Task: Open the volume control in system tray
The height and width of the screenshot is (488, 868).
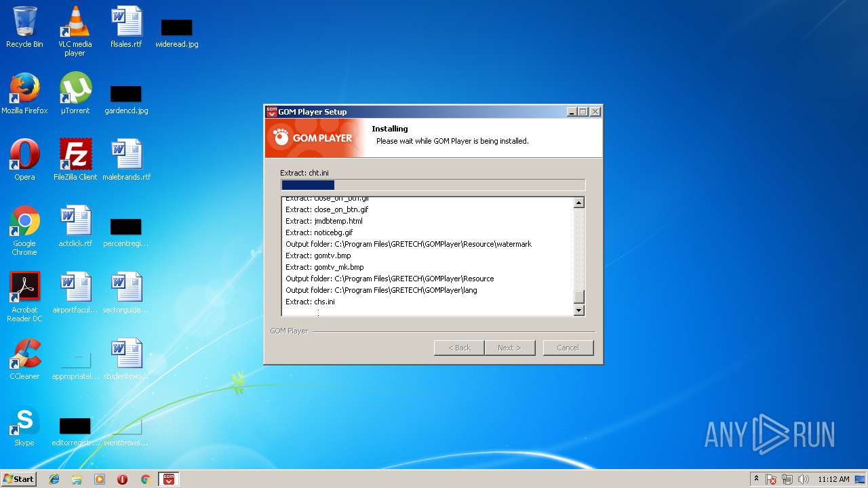Action: click(x=804, y=479)
